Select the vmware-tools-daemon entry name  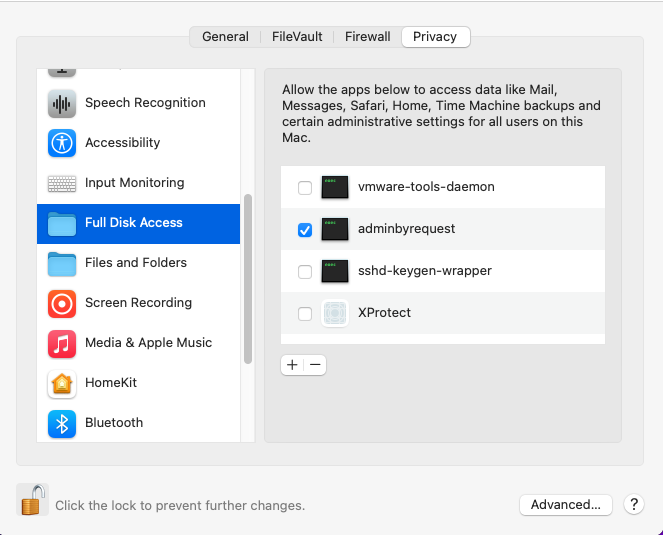[x=426, y=187]
